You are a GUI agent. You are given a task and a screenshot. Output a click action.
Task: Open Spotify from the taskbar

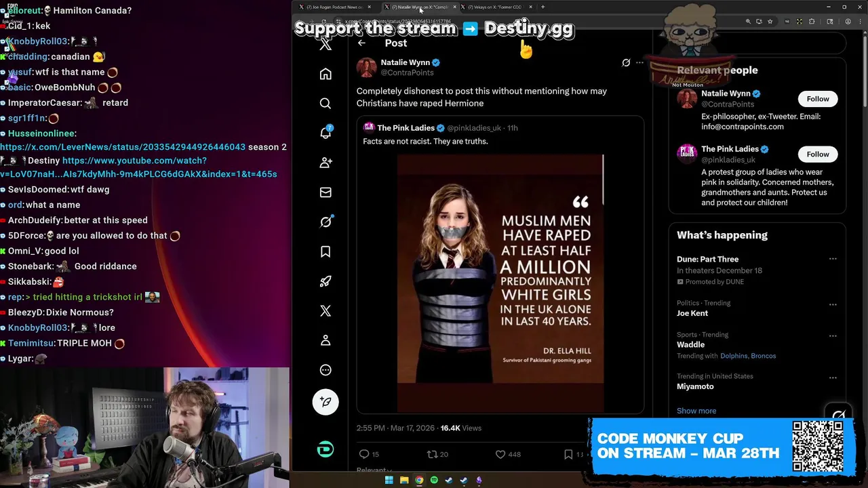(434, 481)
